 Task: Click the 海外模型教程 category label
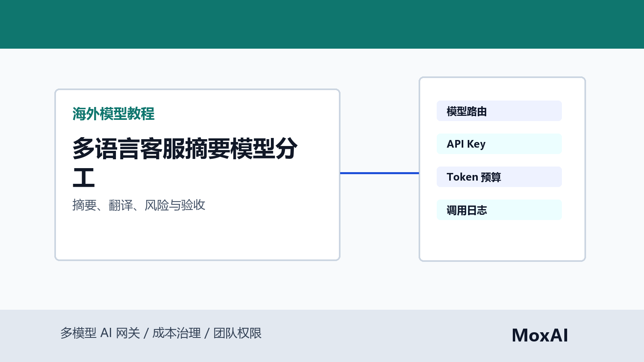tap(114, 114)
